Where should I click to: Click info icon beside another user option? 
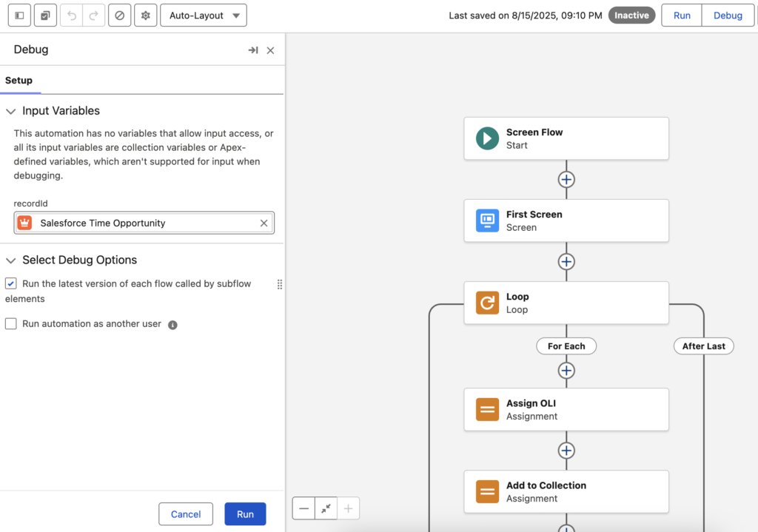pyautogui.click(x=172, y=325)
